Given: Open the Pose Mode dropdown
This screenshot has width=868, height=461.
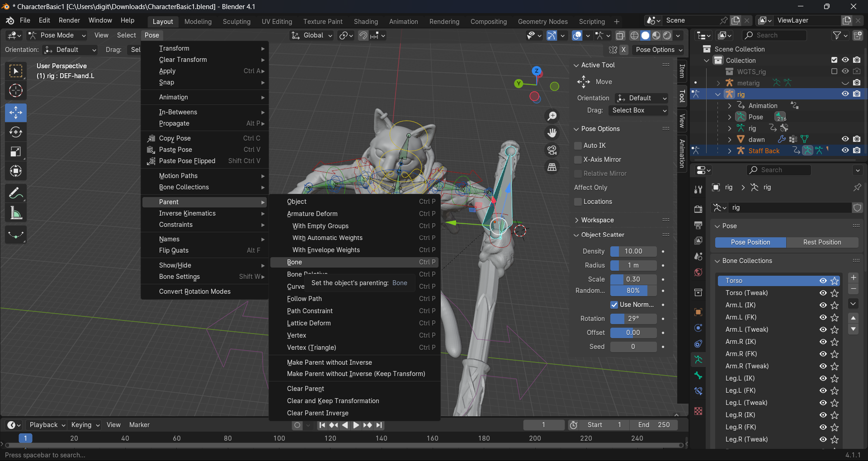Looking at the screenshot, I should pos(57,35).
